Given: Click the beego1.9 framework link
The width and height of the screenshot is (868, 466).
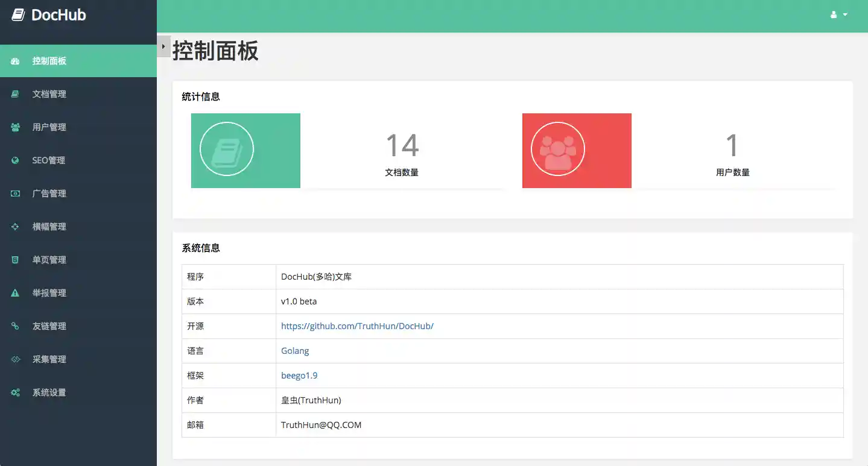Looking at the screenshot, I should [299, 376].
